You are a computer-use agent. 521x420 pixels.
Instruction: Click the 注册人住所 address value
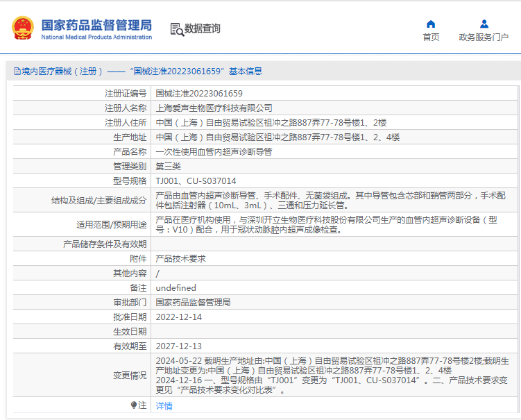coord(271,123)
